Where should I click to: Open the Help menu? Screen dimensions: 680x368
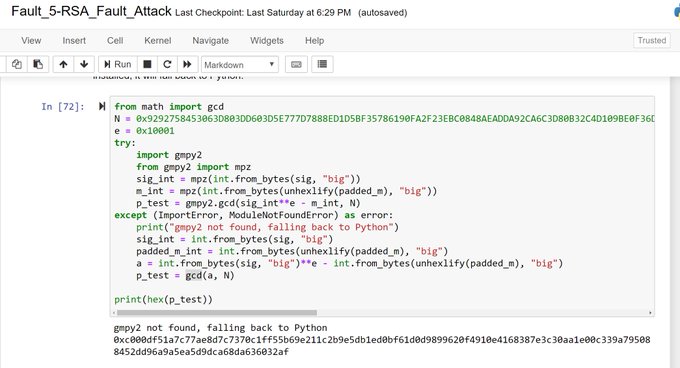coord(314,40)
